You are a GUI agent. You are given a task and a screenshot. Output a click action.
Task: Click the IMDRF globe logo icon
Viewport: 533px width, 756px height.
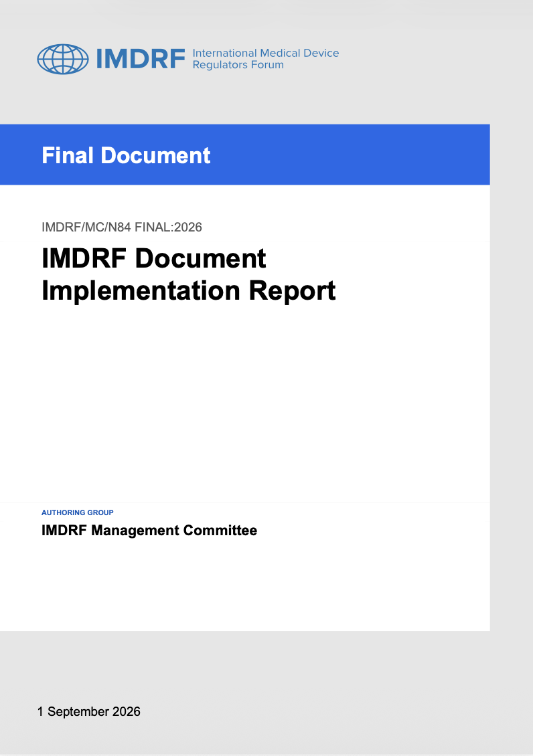click(63, 60)
